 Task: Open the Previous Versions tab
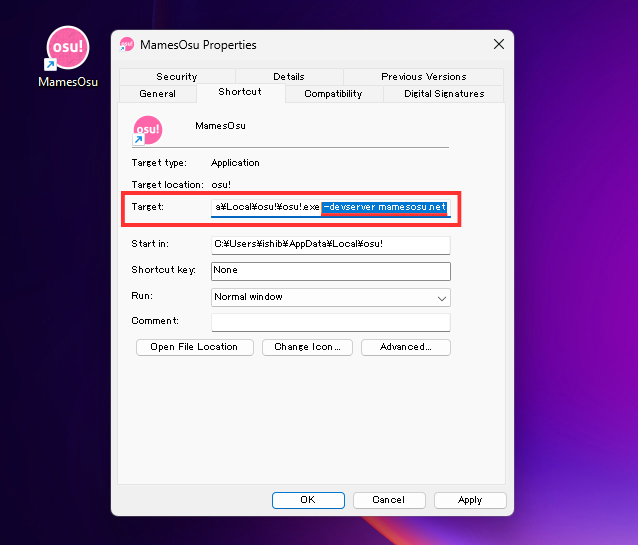(424, 77)
